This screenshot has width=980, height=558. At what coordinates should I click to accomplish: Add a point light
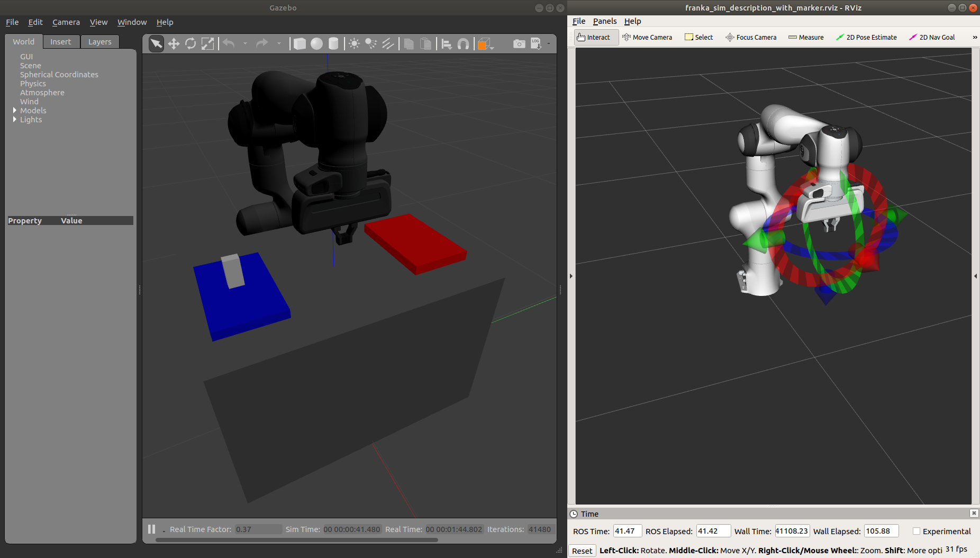[354, 43]
